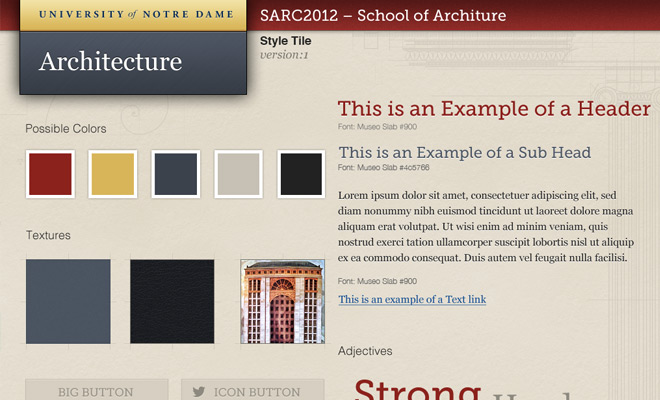Select the light gray color swatch
Viewport: 660px width, 400px height.
(x=238, y=174)
